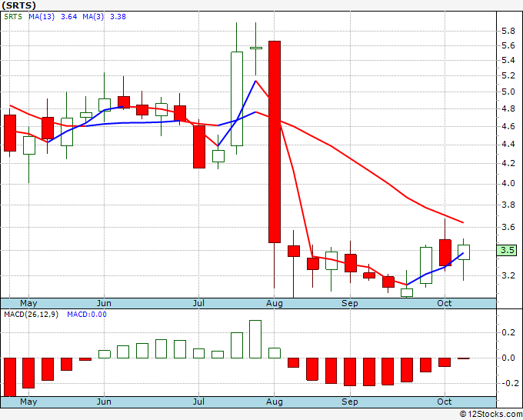Click the large white mid-July candlestick

point(237,98)
